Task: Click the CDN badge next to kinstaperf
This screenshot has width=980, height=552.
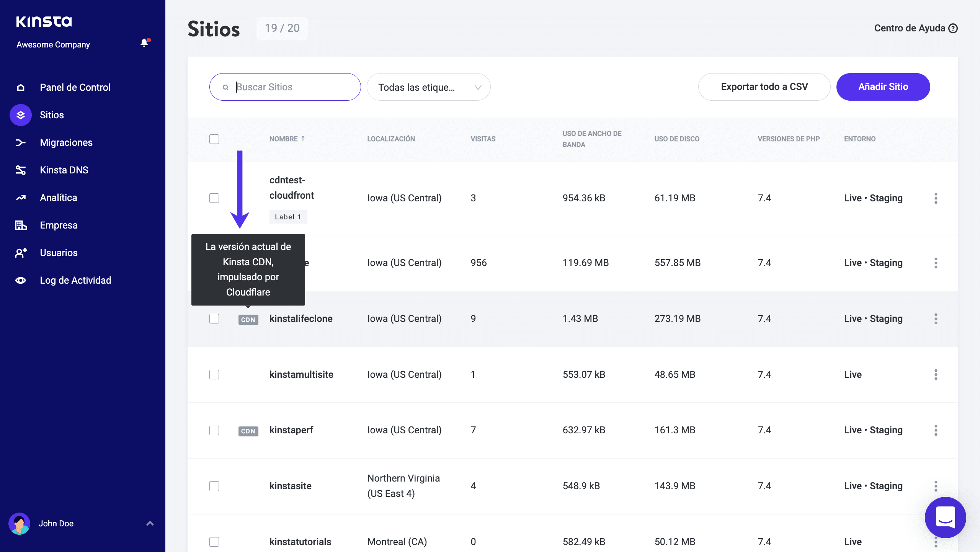Action: (x=248, y=431)
